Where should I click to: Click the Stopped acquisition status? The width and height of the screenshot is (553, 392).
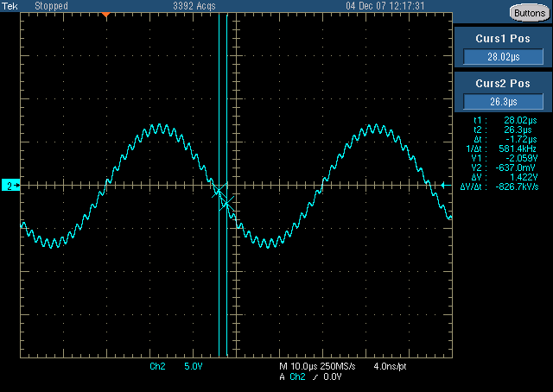pyautogui.click(x=51, y=6)
